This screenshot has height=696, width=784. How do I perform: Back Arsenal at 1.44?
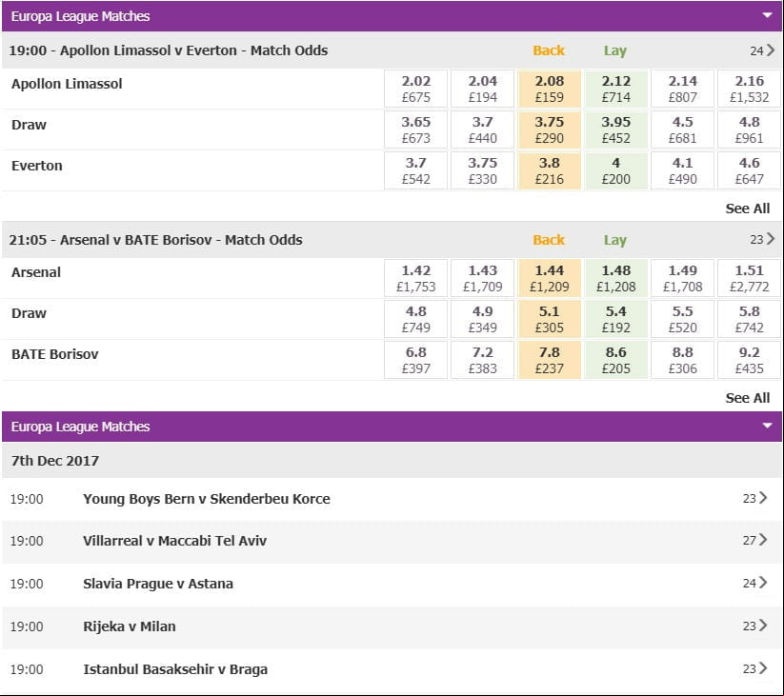click(549, 278)
